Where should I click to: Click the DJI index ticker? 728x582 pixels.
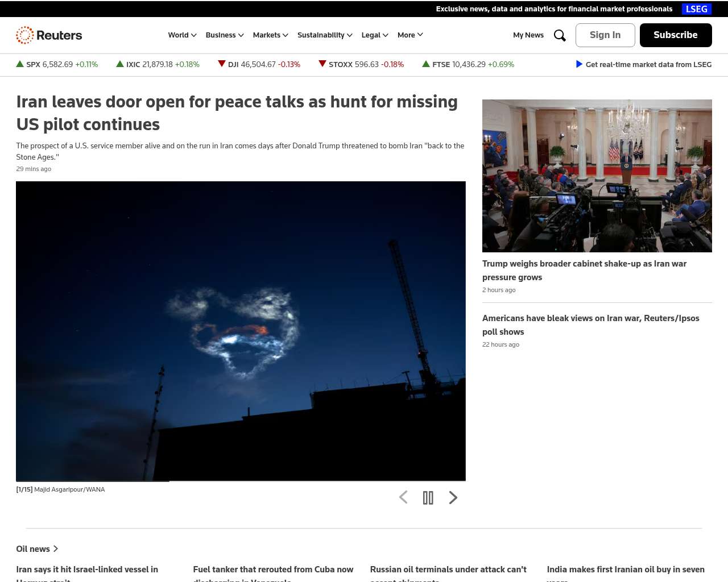(x=259, y=64)
